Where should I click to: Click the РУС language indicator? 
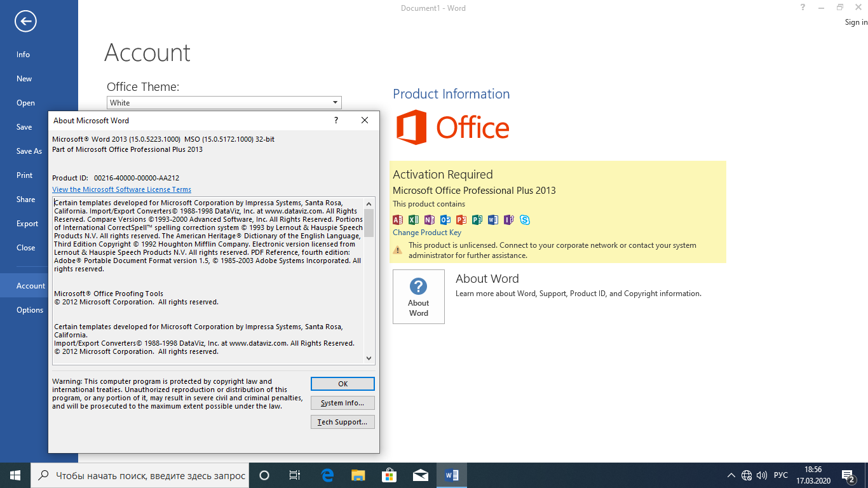[x=781, y=475]
